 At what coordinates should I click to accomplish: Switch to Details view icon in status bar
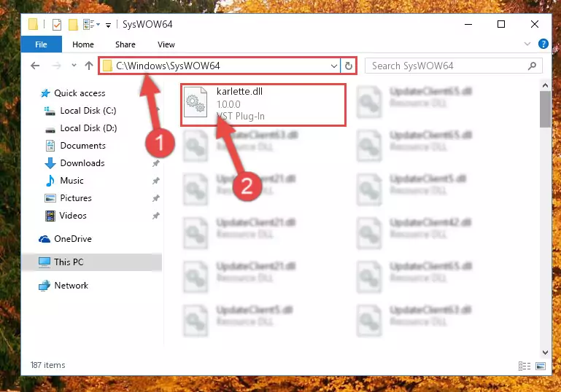(x=525, y=366)
